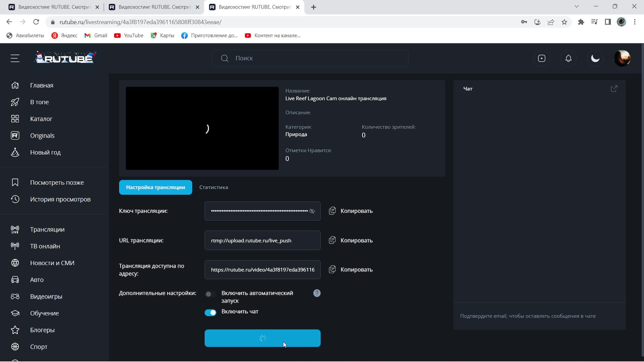This screenshot has height=362, width=644.
Task: Expand the browser tab search chevron
Action: pos(577,7)
